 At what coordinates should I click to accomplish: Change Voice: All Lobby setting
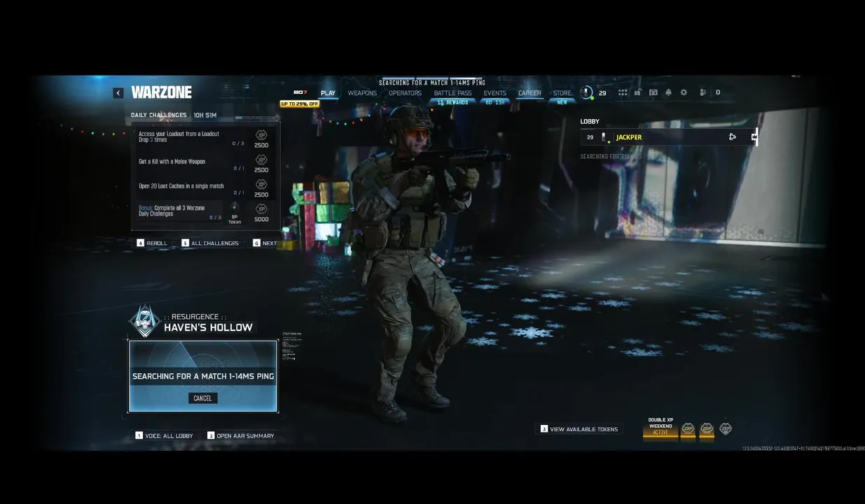click(164, 435)
